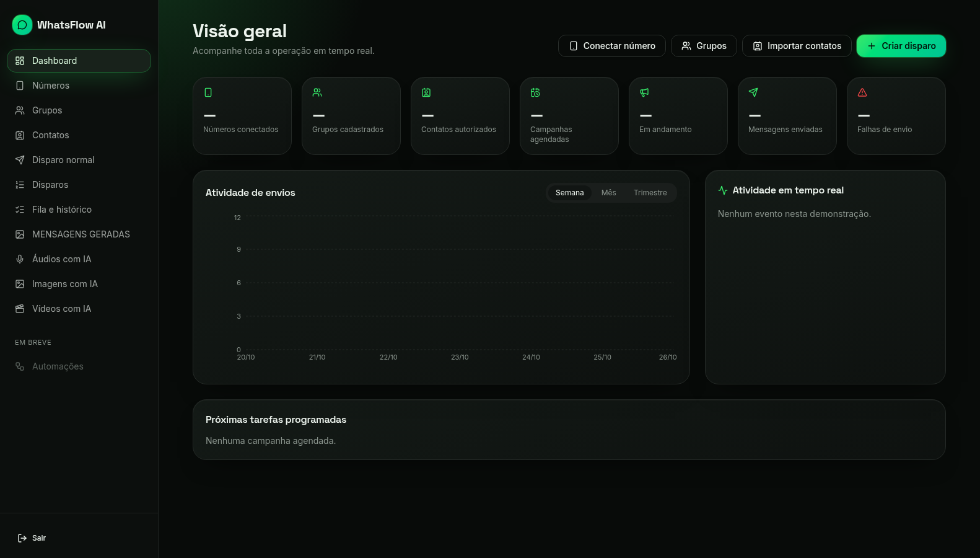Click the Atividade de envios heading

[x=250, y=193]
